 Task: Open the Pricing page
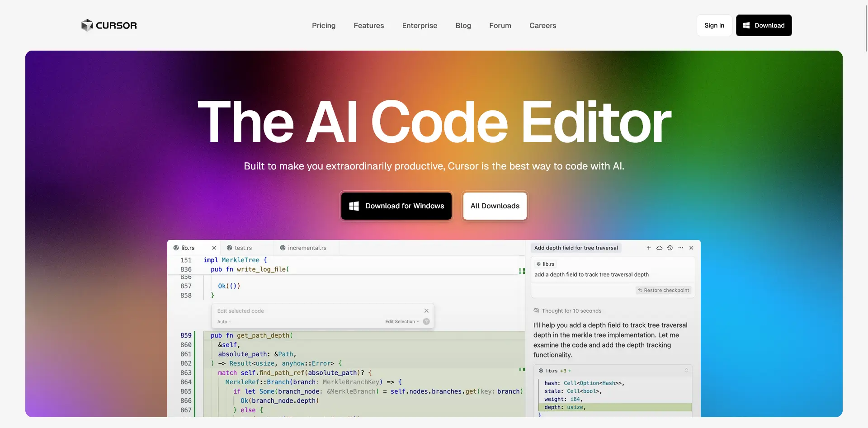[x=324, y=25]
